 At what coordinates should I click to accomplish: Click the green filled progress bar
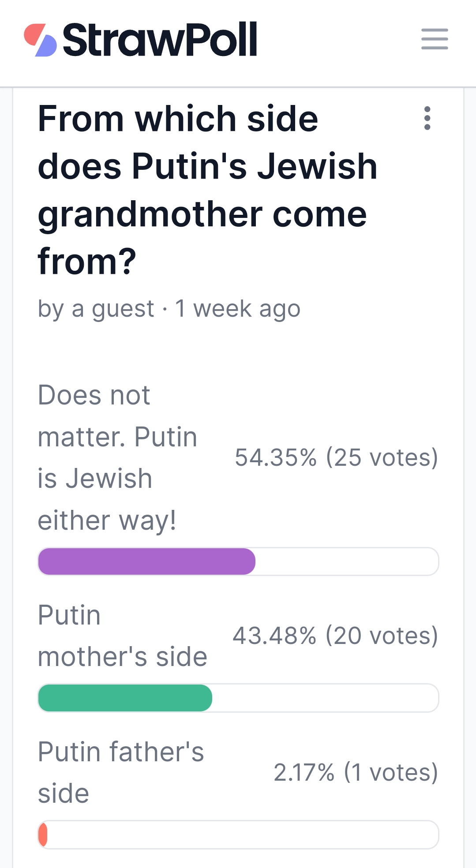pyautogui.click(x=125, y=698)
